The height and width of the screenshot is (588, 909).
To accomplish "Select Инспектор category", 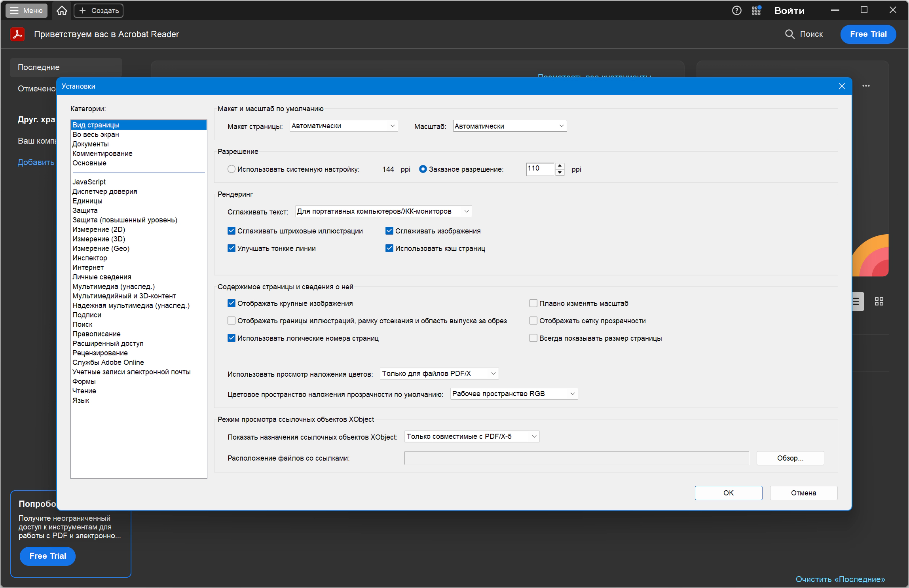I will coord(139,258).
